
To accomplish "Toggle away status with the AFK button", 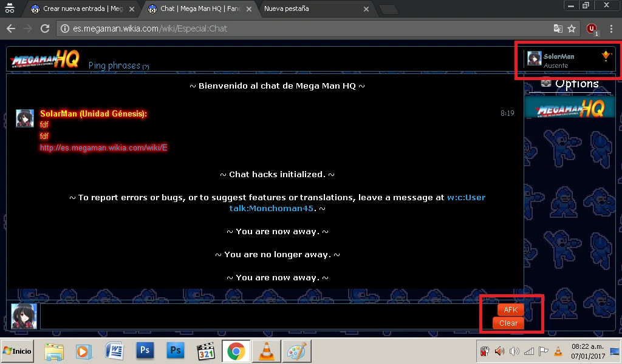I will (510, 310).
